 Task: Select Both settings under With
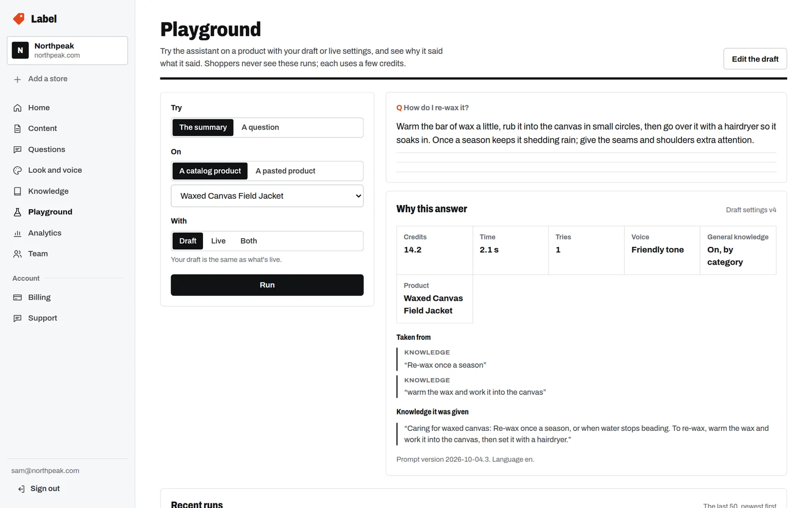[x=249, y=241]
